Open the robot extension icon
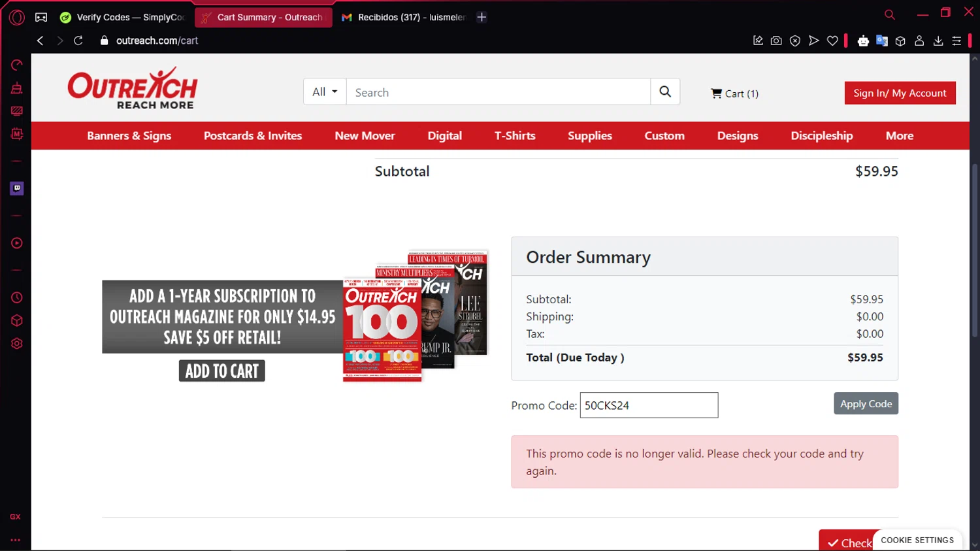Image resolution: width=980 pixels, height=551 pixels. (863, 41)
